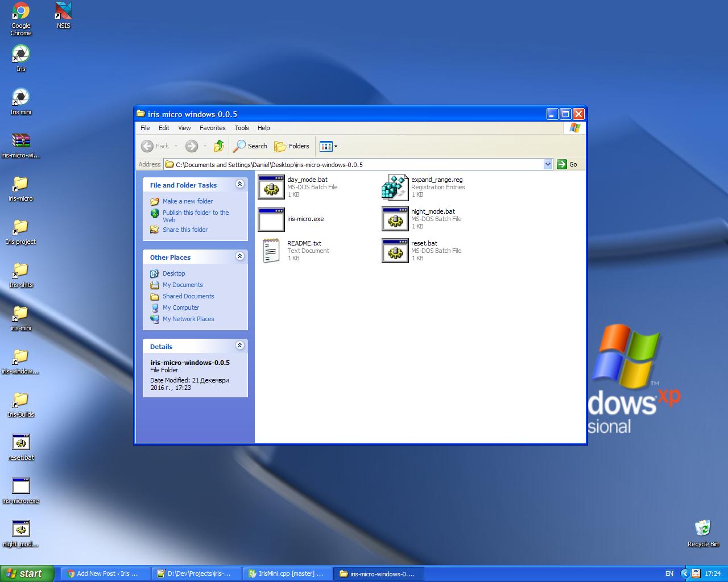Screen dimensions: 728x582
Task: Expand the address bar dropdown
Action: [548, 164]
